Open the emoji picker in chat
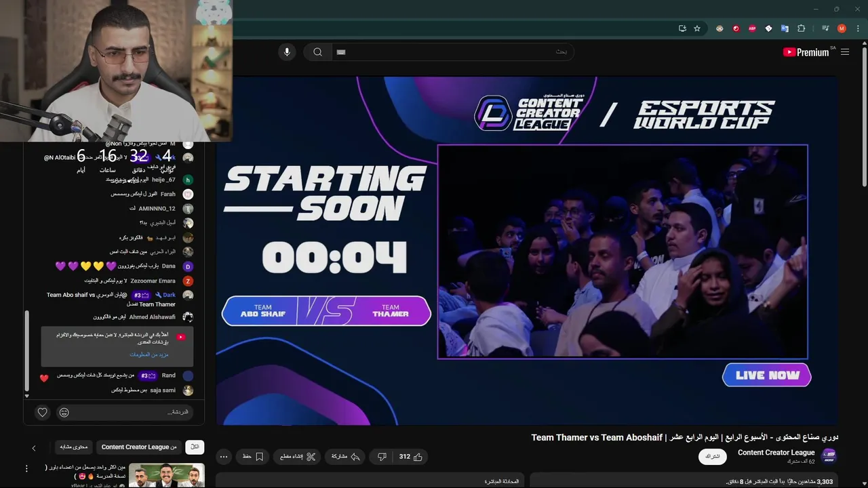 [64, 412]
